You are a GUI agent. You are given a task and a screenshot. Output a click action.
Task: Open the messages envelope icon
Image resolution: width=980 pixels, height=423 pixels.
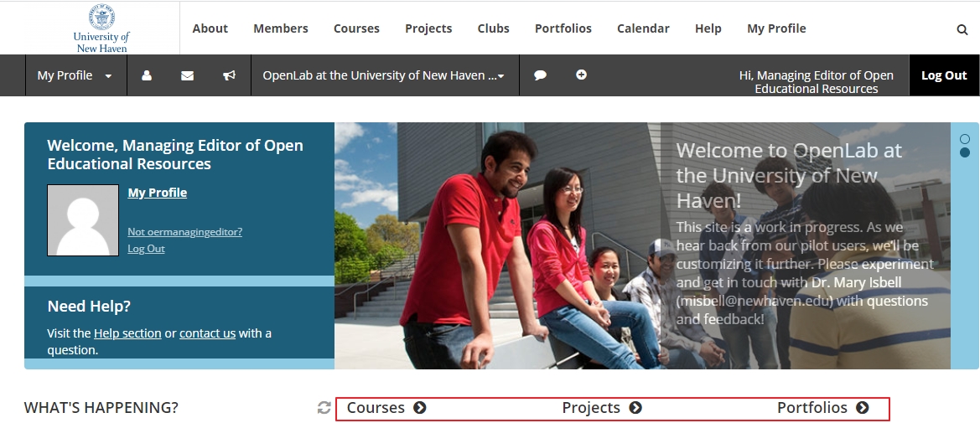[x=187, y=75]
